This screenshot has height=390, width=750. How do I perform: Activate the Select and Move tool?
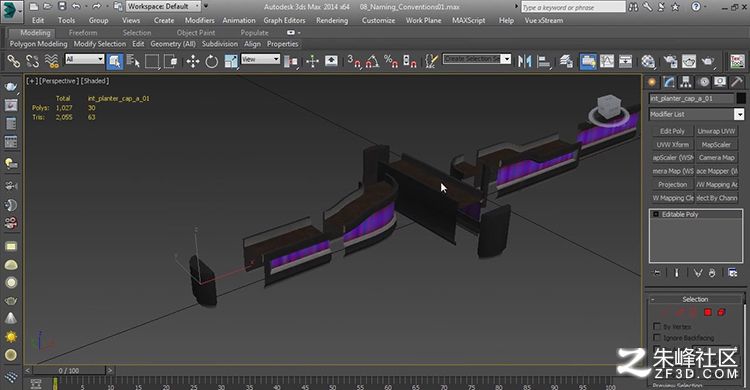point(193,61)
